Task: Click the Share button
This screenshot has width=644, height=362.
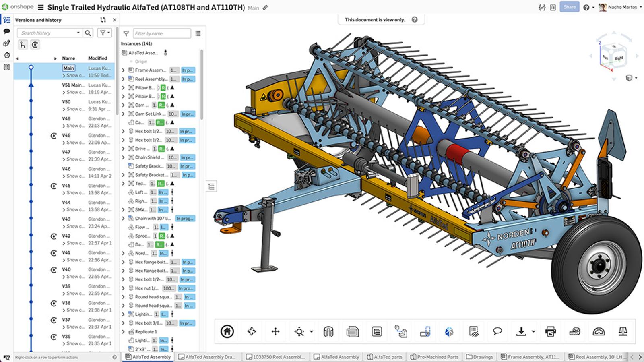Action: point(569,7)
